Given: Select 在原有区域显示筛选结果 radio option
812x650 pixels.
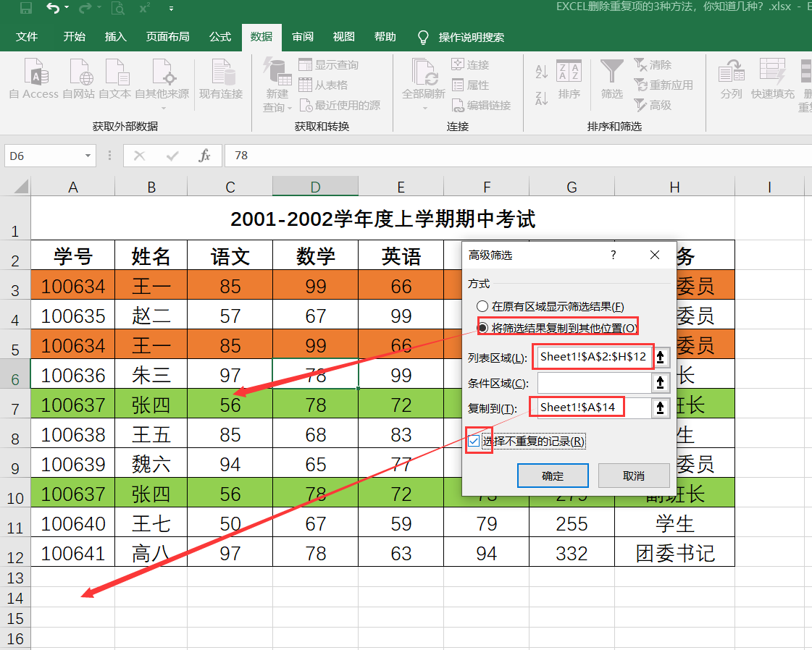Looking at the screenshot, I should click(x=482, y=306).
